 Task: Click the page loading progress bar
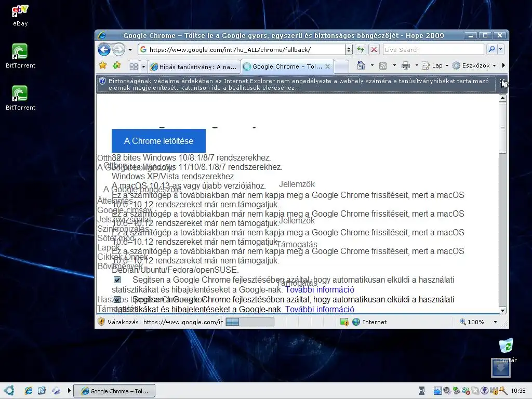(x=250, y=322)
